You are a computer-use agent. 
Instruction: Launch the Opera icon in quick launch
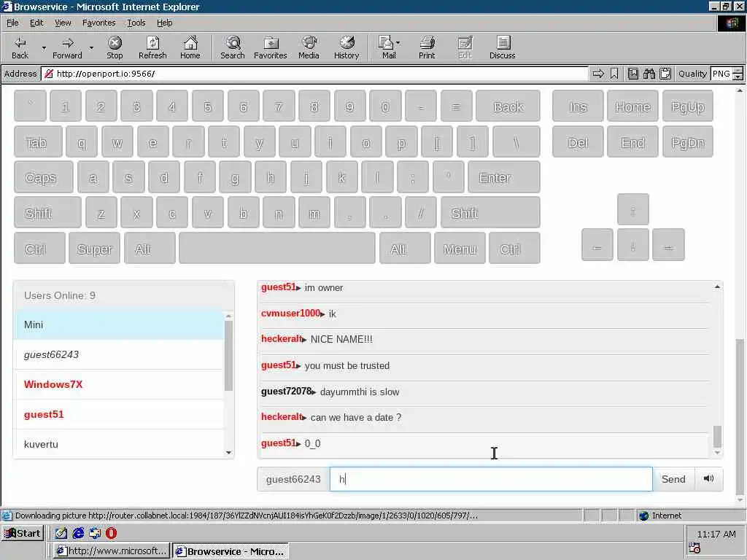coord(111,533)
